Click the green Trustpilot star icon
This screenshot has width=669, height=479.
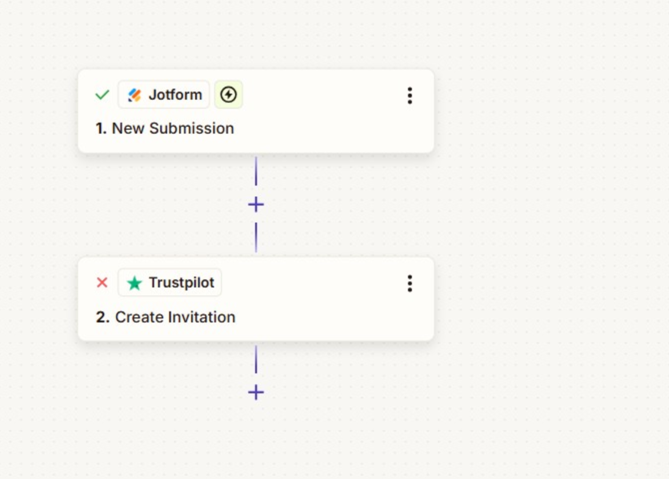click(134, 283)
